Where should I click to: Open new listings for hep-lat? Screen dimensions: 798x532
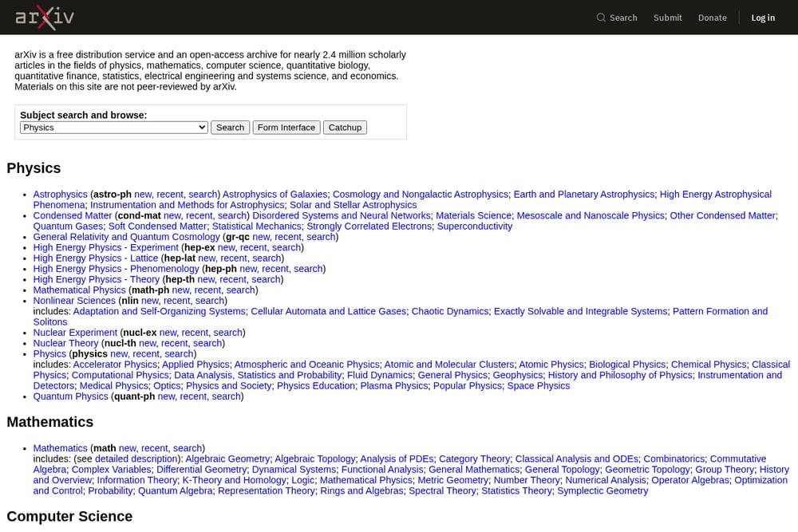tap(207, 258)
